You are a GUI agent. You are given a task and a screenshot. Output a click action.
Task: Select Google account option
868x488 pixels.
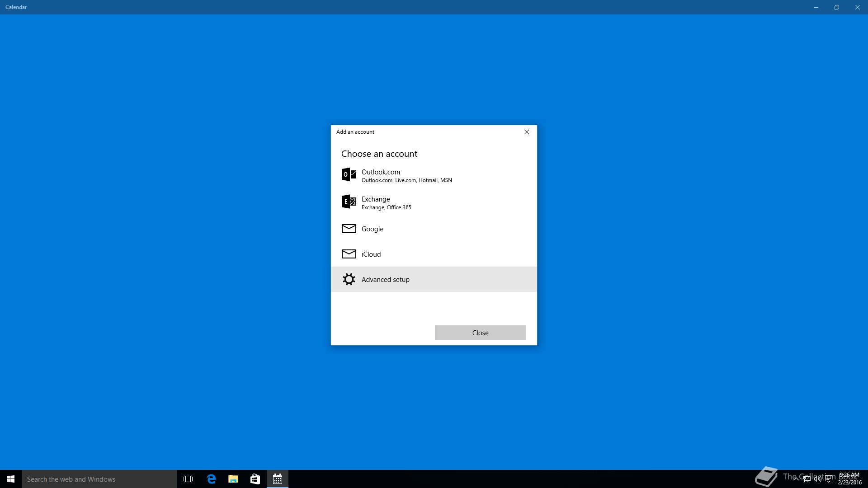point(434,229)
